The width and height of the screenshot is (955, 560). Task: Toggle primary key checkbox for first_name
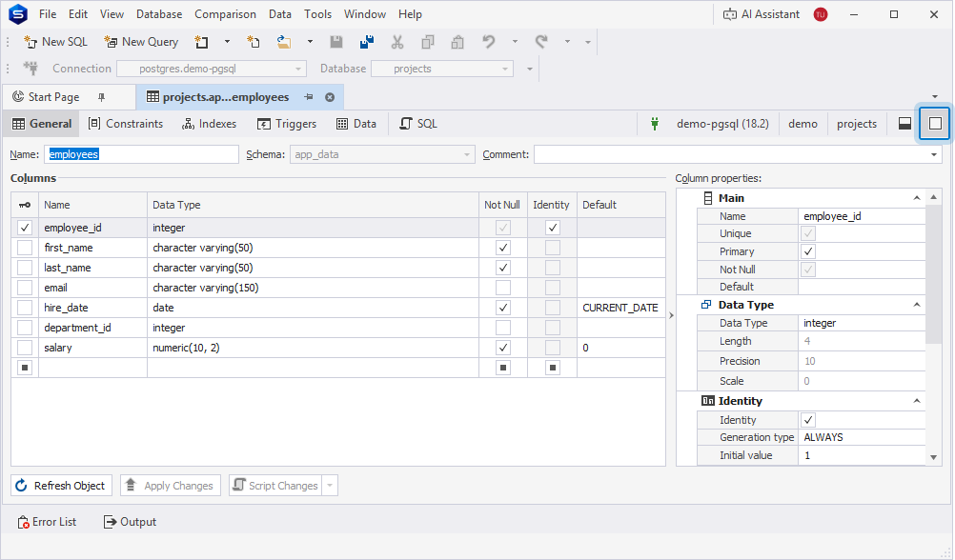tap(25, 248)
